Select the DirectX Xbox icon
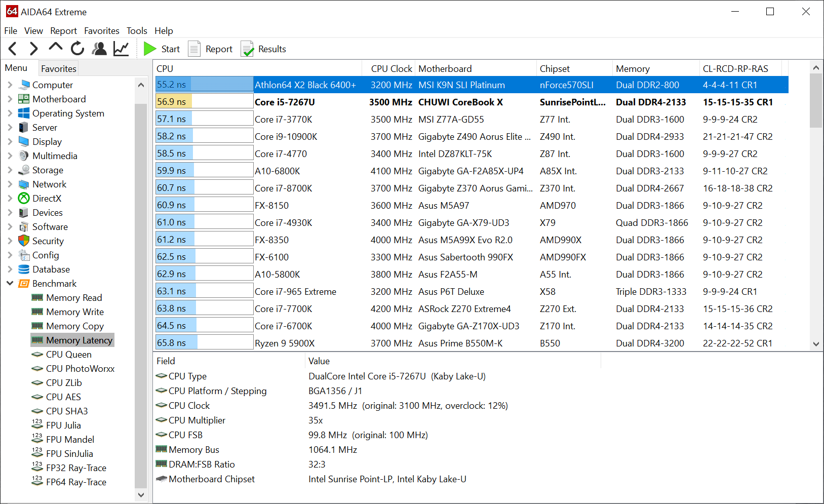This screenshot has width=824, height=504. [24, 198]
